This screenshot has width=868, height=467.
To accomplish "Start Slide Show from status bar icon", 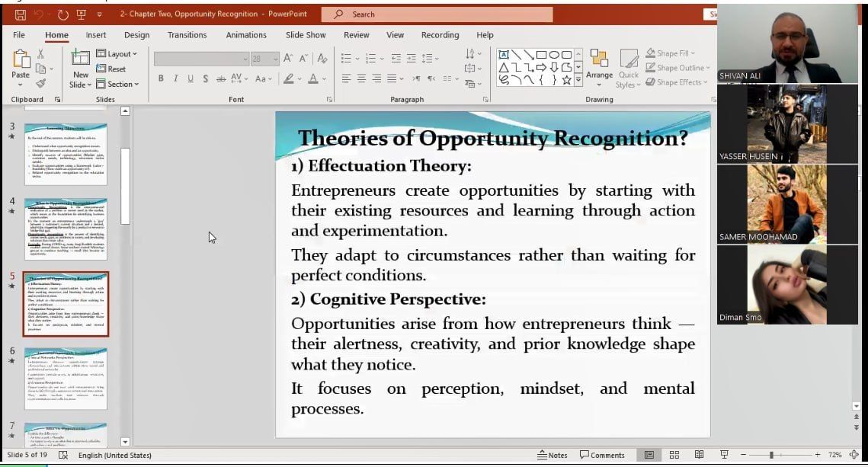I will click(724, 455).
